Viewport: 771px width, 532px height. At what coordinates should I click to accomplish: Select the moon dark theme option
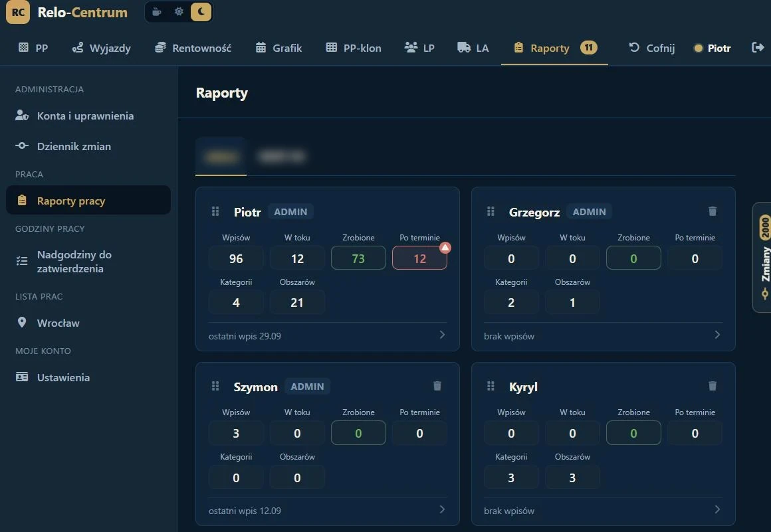pos(201,12)
